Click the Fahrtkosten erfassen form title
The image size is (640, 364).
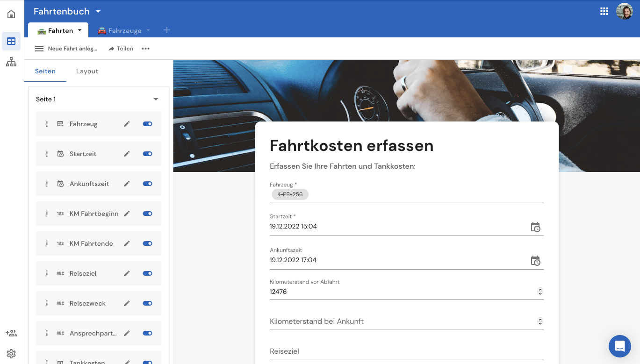[x=352, y=146]
